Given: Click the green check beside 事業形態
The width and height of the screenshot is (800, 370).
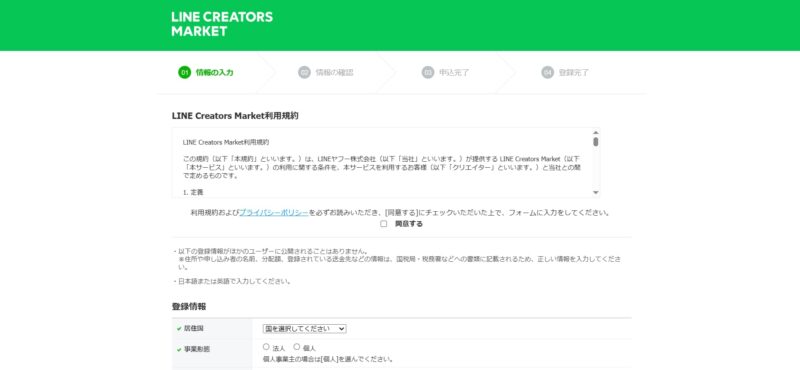Looking at the screenshot, I should (179, 350).
